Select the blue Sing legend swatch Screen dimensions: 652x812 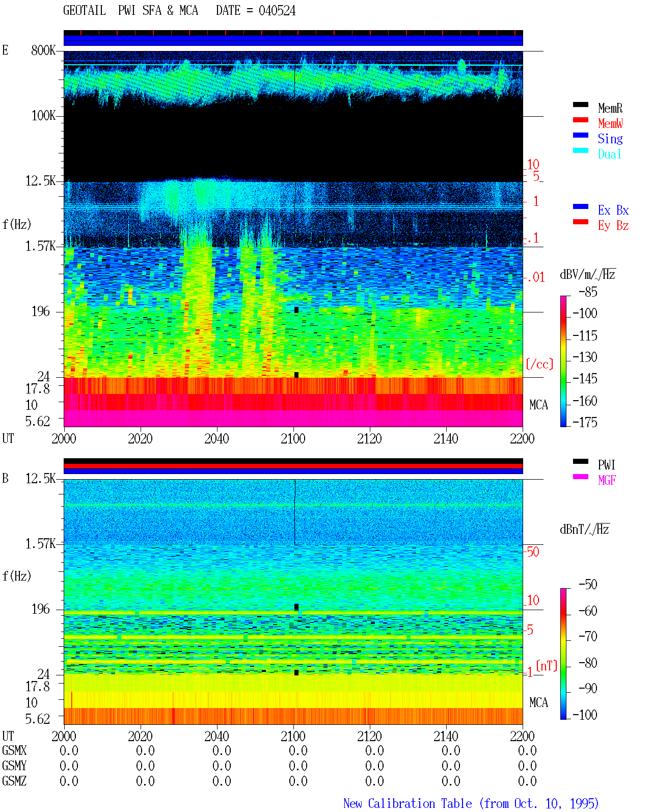point(581,136)
